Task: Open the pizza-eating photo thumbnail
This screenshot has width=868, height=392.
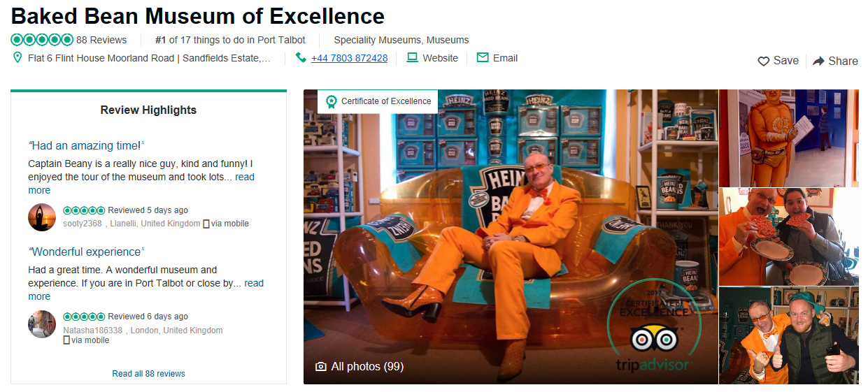Action: pos(789,237)
